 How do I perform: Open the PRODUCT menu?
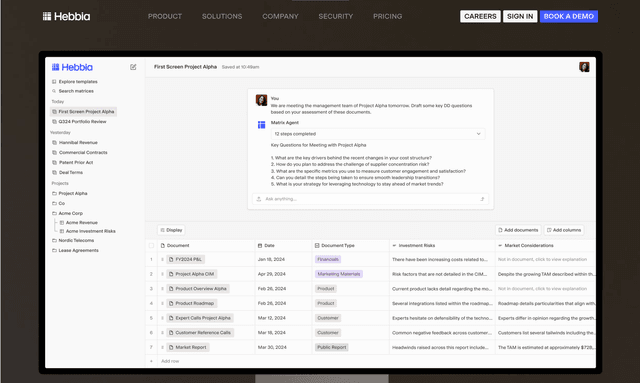[x=165, y=16]
